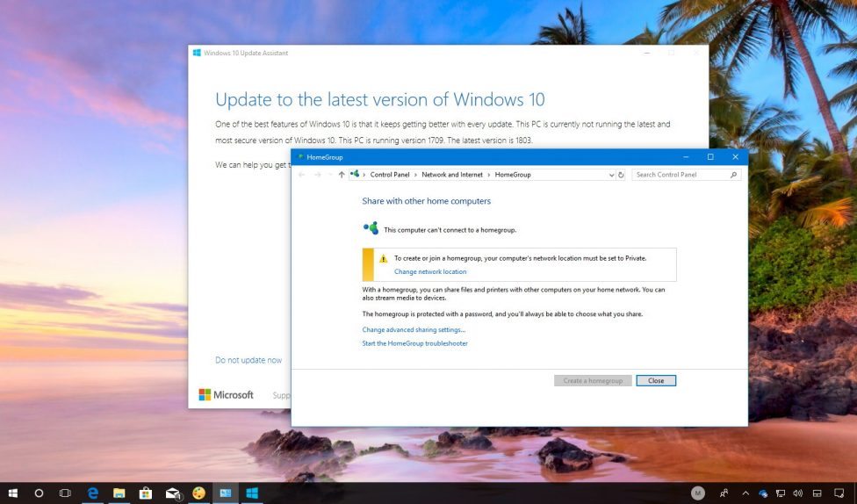857x504 pixels.
Task: Open the Windows Start menu
Action: pos(12,493)
